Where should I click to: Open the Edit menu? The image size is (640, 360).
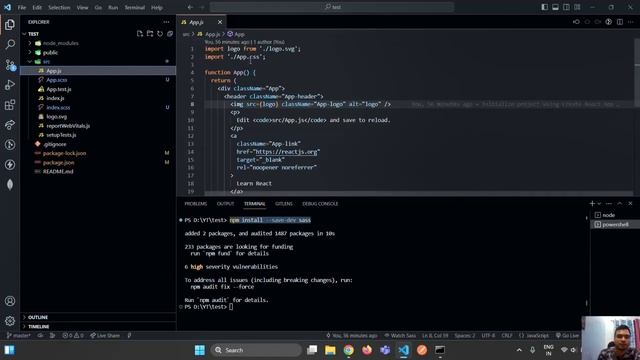(37, 7)
